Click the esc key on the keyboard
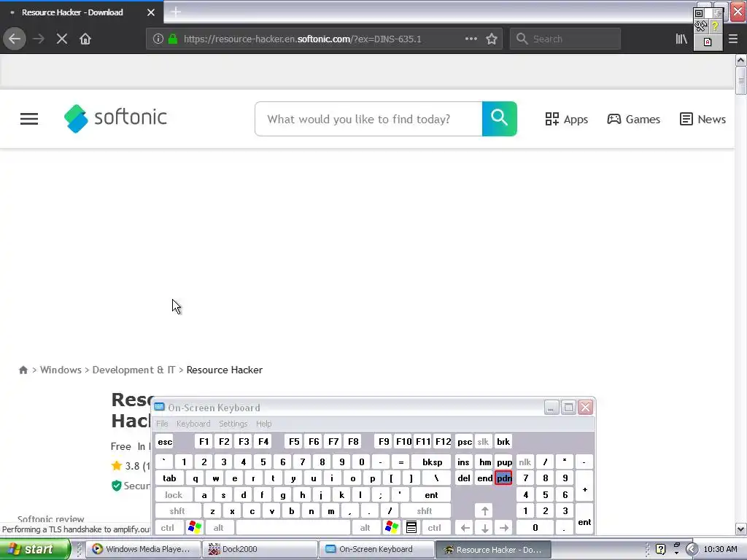This screenshot has width=747, height=560. pyautogui.click(x=165, y=442)
